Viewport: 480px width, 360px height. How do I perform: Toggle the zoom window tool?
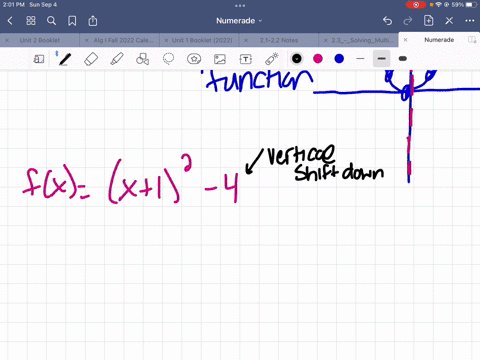[x=39, y=59]
